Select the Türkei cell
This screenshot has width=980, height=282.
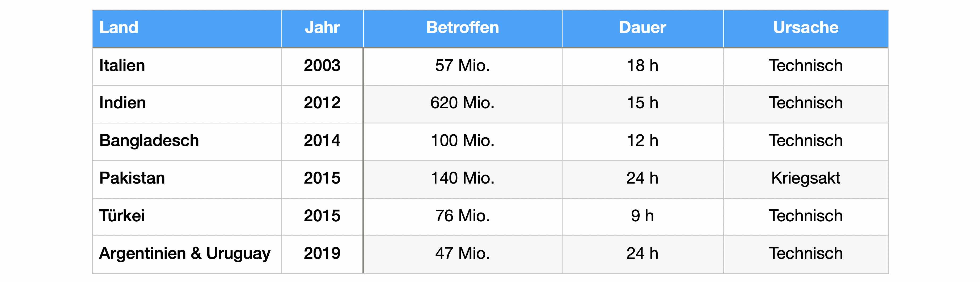(187, 217)
